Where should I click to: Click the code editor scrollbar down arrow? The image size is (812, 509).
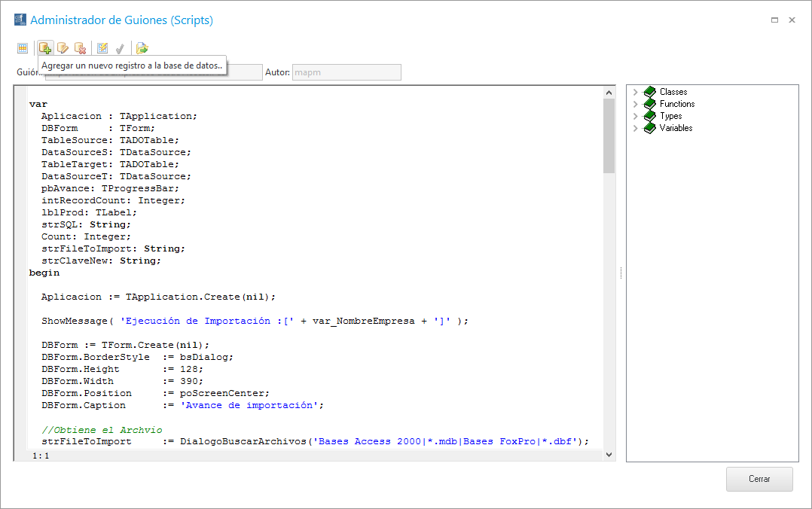coord(609,455)
